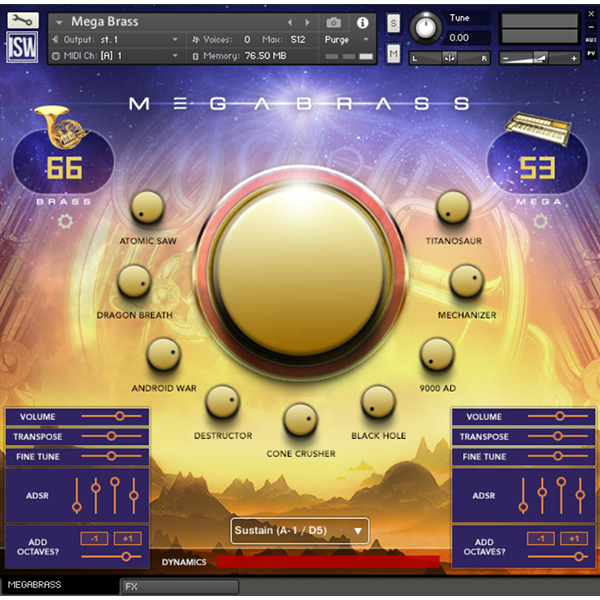Viewport: 600px width, 600px height.
Task: Open instrument edit mode with wrench icon
Action: click(x=23, y=20)
